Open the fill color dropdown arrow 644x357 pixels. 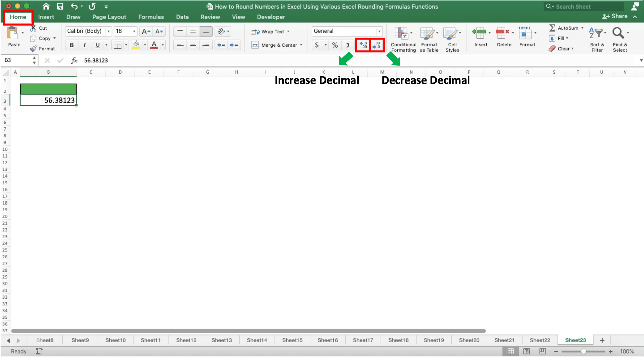(144, 45)
